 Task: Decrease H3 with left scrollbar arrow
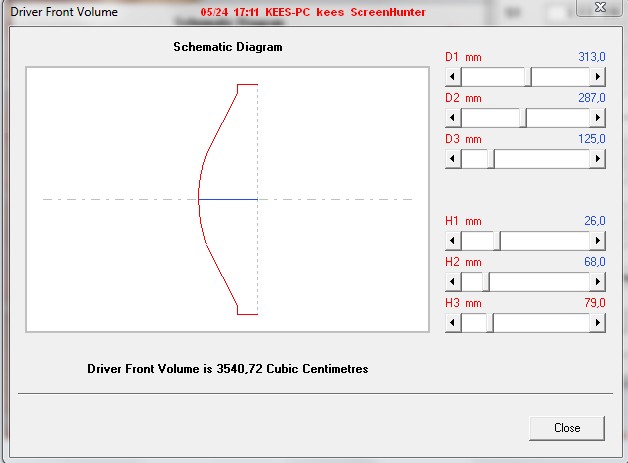453,322
